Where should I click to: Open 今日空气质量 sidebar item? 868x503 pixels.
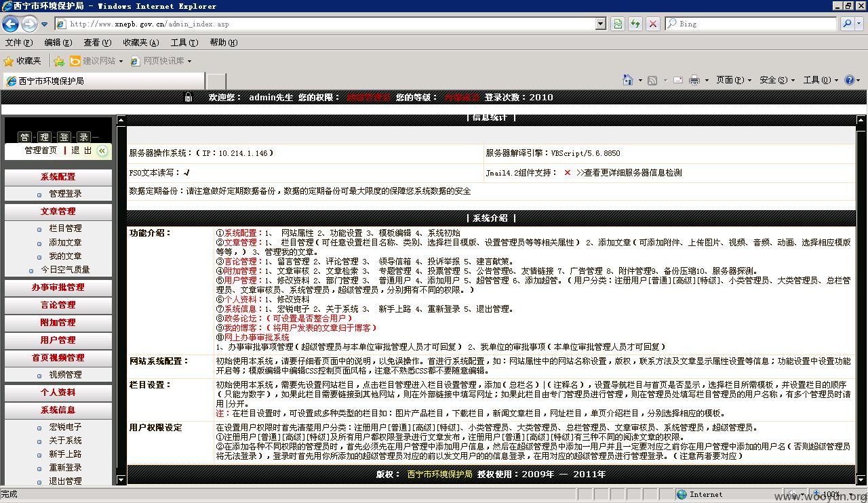pyautogui.click(x=65, y=270)
